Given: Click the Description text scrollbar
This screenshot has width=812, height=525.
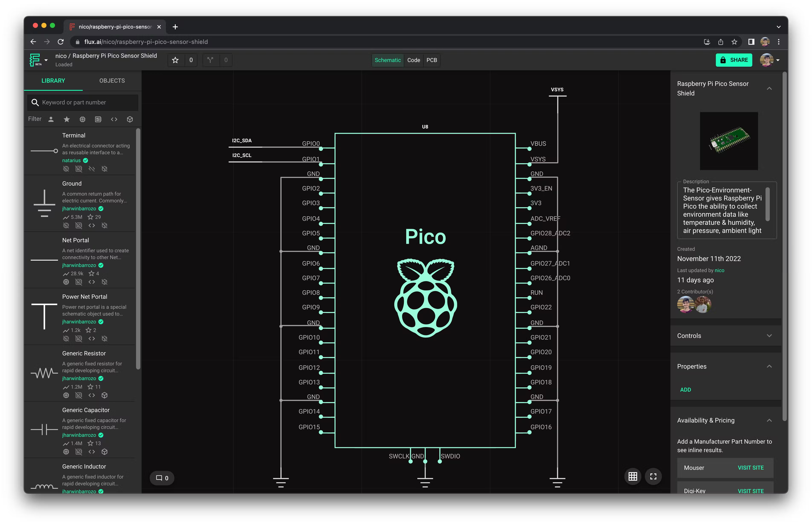Looking at the screenshot, I should coord(767,205).
